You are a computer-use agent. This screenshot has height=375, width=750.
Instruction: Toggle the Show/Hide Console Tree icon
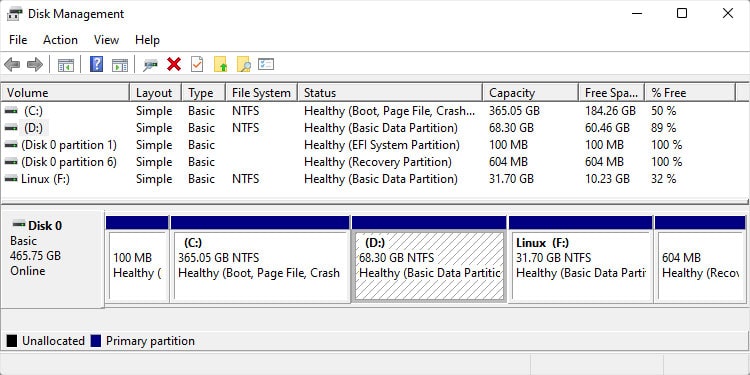pyautogui.click(x=66, y=65)
